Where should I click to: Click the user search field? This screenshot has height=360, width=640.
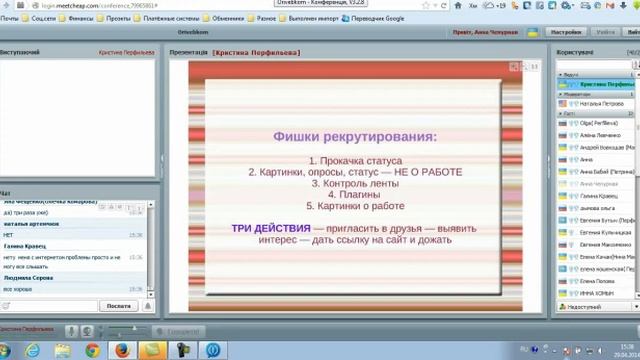tap(594, 65)
